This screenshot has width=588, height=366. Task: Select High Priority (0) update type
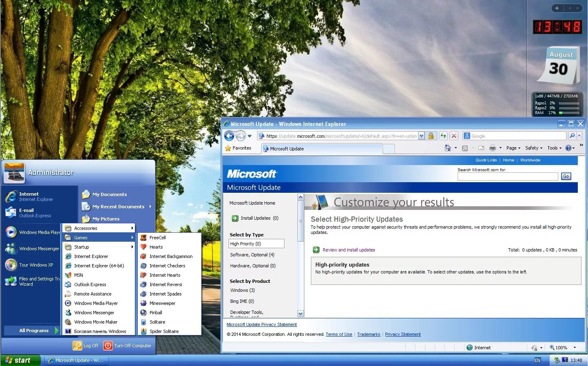[x=256, y=244]
